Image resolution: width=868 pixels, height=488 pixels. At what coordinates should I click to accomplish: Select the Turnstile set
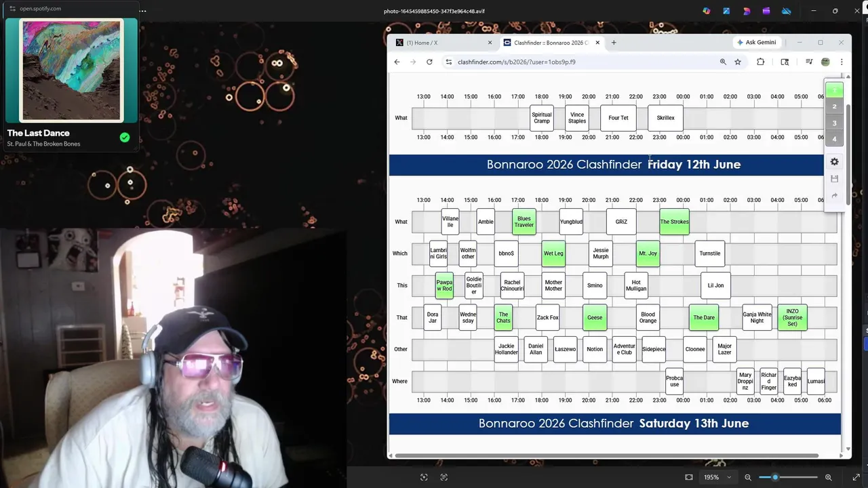710,253
